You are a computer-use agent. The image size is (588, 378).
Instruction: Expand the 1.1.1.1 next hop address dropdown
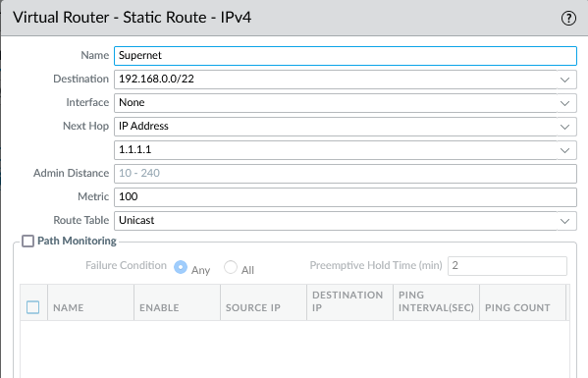point(564,150)
